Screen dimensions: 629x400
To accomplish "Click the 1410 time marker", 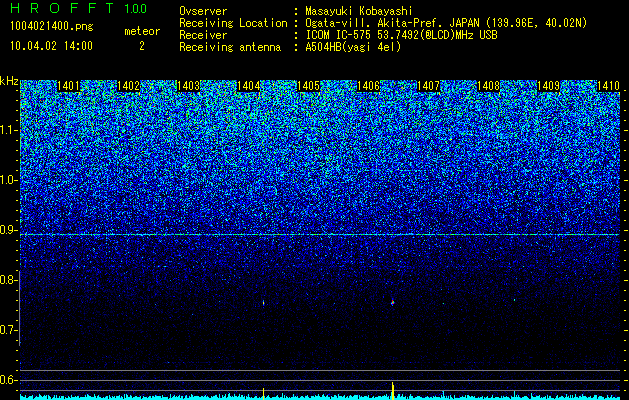I will click(608, 86).
